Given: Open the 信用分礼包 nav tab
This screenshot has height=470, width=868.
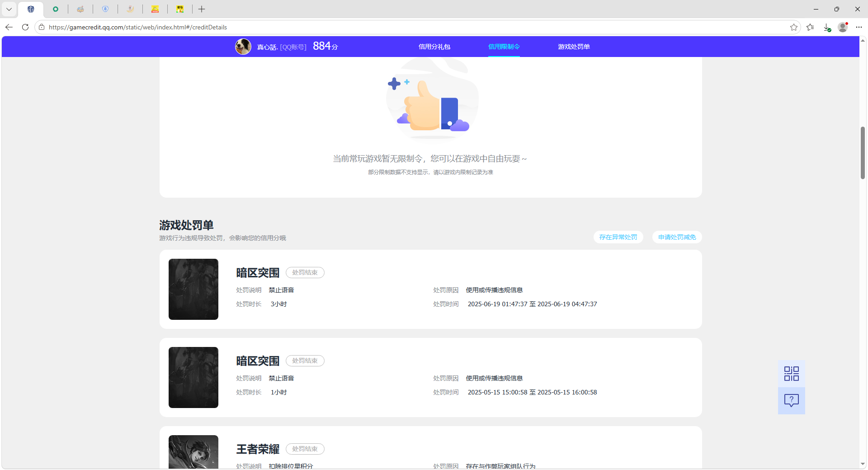Looking at the screenshot, I should 434,47.
